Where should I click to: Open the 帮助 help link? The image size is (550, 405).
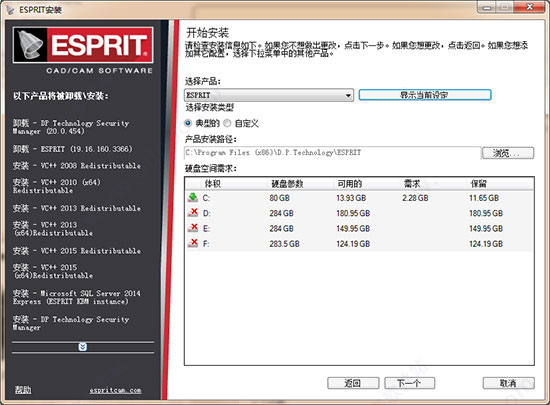point(23,390)
